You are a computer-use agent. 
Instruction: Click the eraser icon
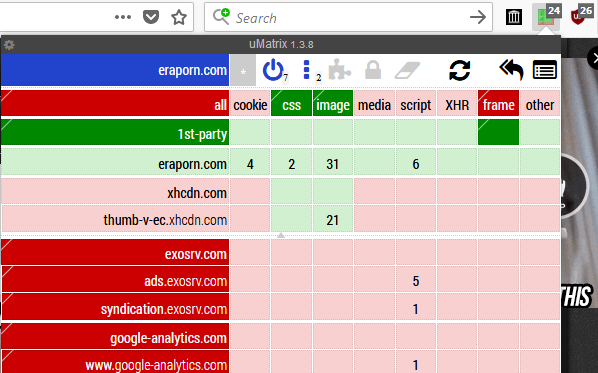click(407, 71)
